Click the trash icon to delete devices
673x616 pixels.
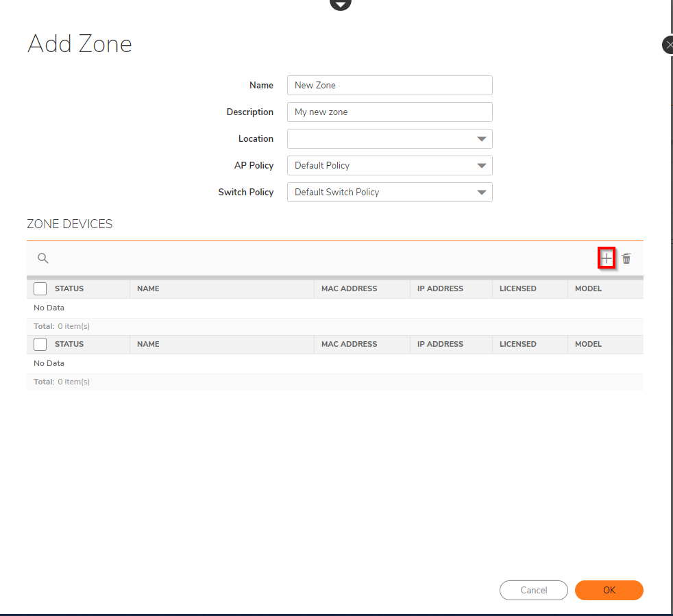click(626, 258)
